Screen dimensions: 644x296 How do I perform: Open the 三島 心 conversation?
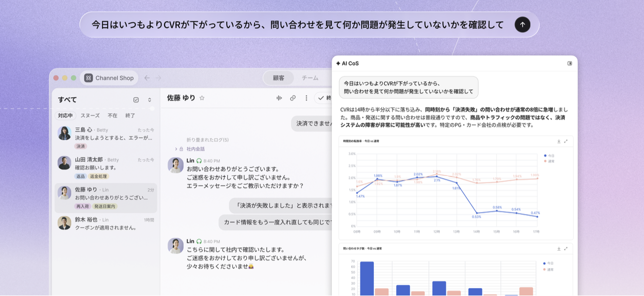tap(106, 137)
